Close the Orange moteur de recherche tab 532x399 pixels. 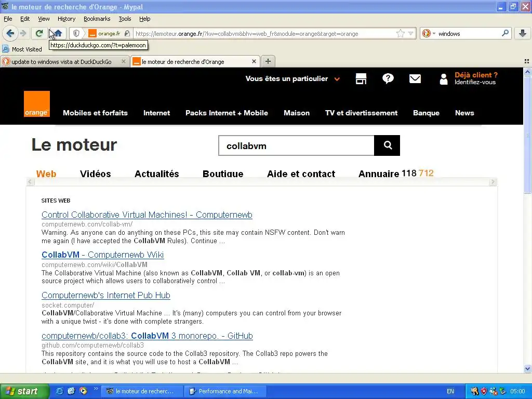pyautogui.click(x=254, y=61)
